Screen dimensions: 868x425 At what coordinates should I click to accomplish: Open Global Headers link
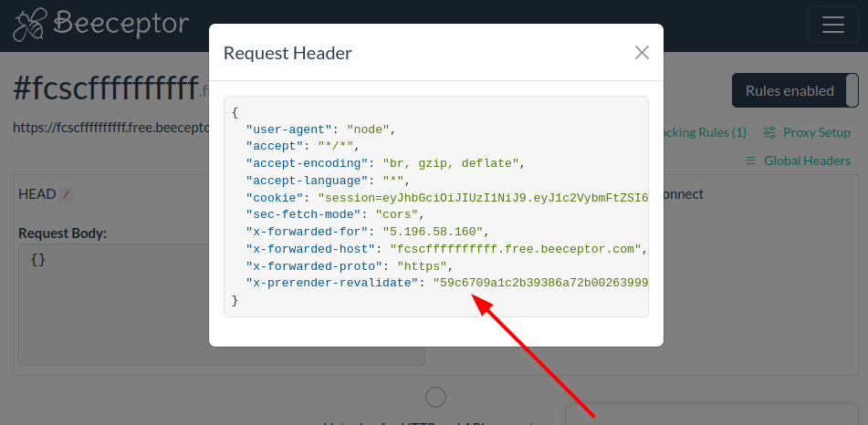click(807, 161)
